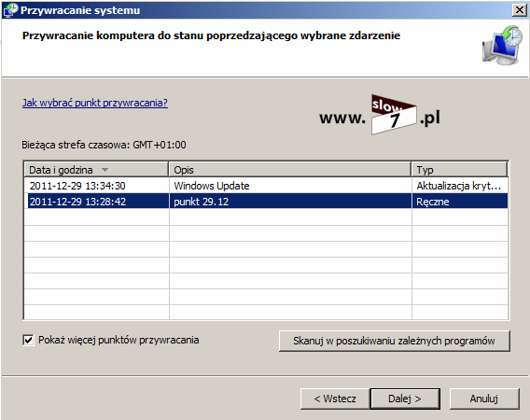This screenshot has height=420, width=530.
Task: Click the slow7 logo watermark
Action: pos(380,115)
